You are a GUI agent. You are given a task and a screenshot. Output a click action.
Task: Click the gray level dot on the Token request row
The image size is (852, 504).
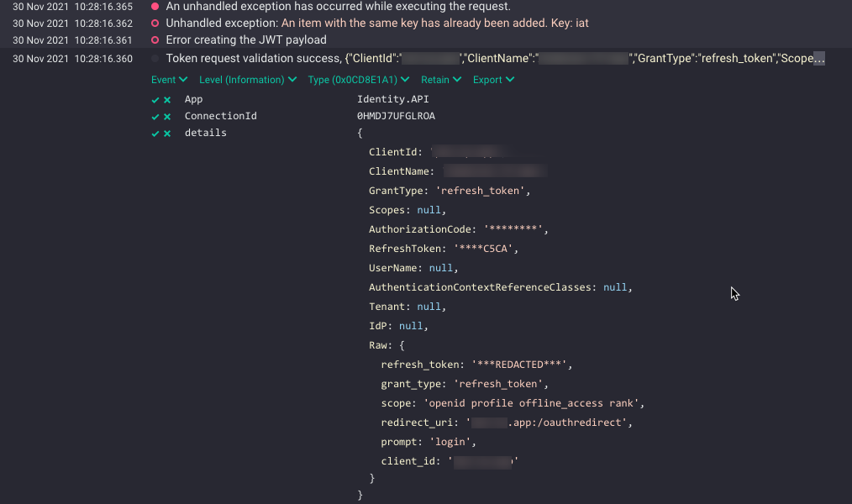pos(155,58)
